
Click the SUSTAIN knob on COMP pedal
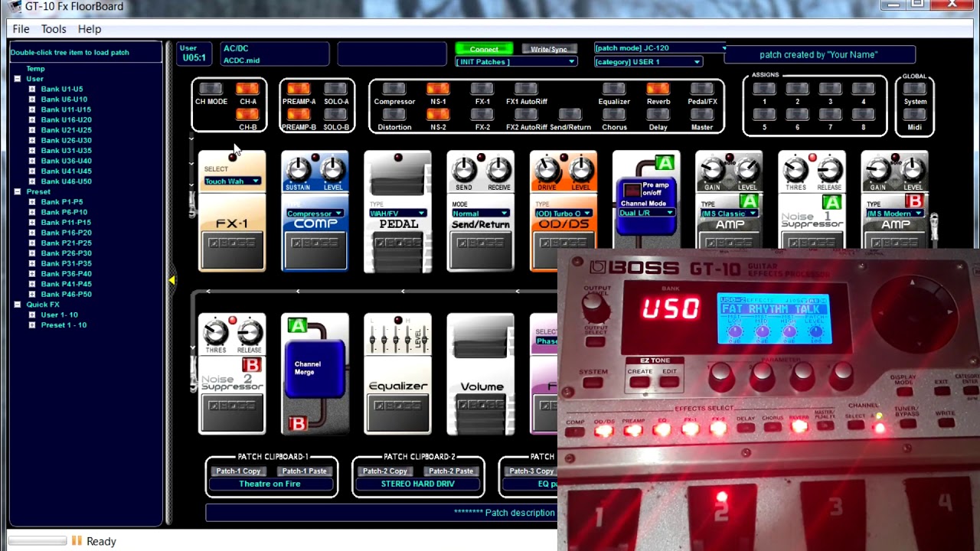tap(298, 170)
